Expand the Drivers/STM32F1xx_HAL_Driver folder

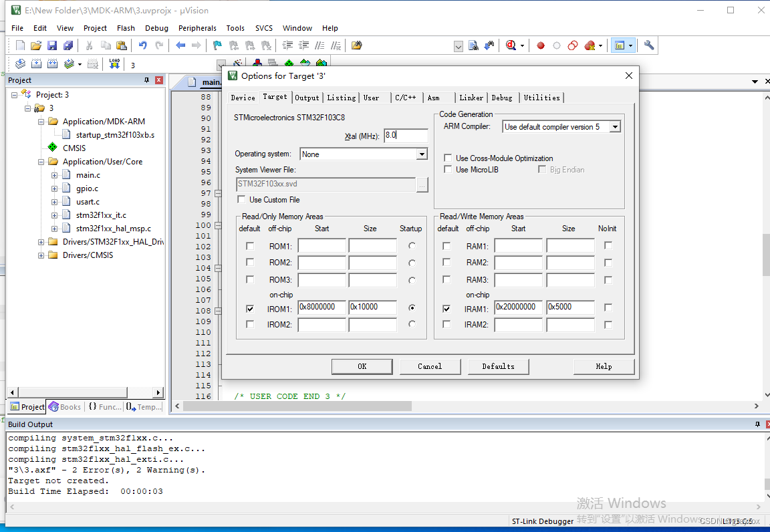pyautogui.click(x=41, y=242)
